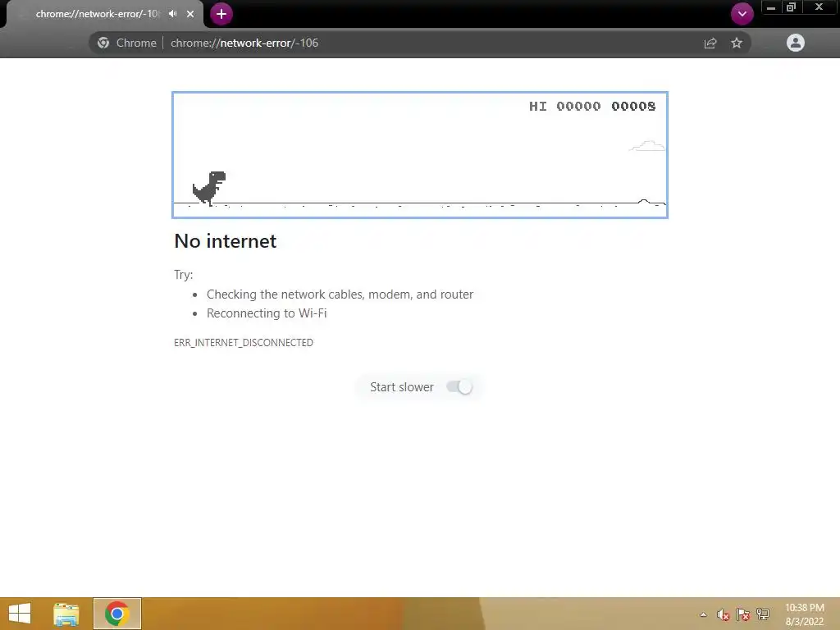Click the muted volume tray icon

[724, 614]
